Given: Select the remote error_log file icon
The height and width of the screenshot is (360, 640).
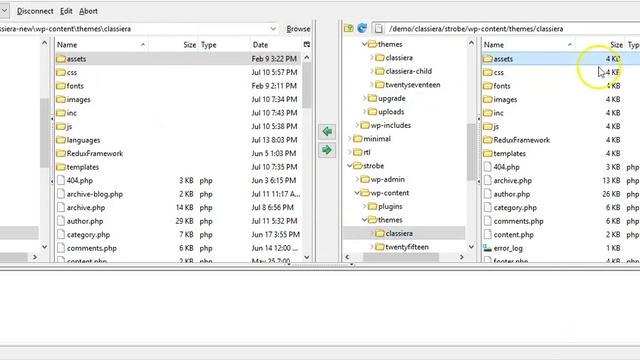Looking at the screenshot, I should [487, 248].
